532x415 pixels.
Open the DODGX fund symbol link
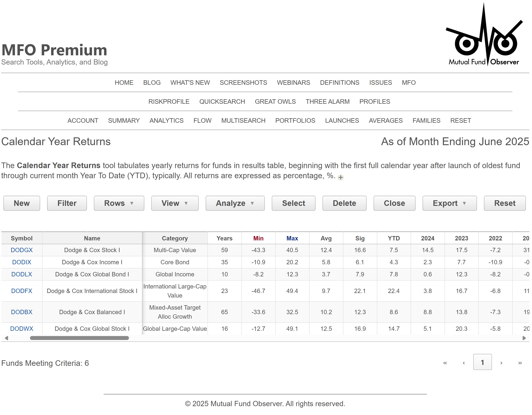coord(22,250)
